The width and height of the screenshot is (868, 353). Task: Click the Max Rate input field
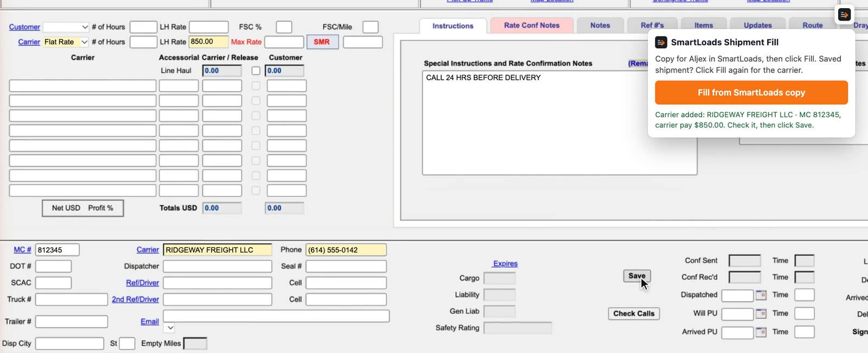click(x=284, y=42)
